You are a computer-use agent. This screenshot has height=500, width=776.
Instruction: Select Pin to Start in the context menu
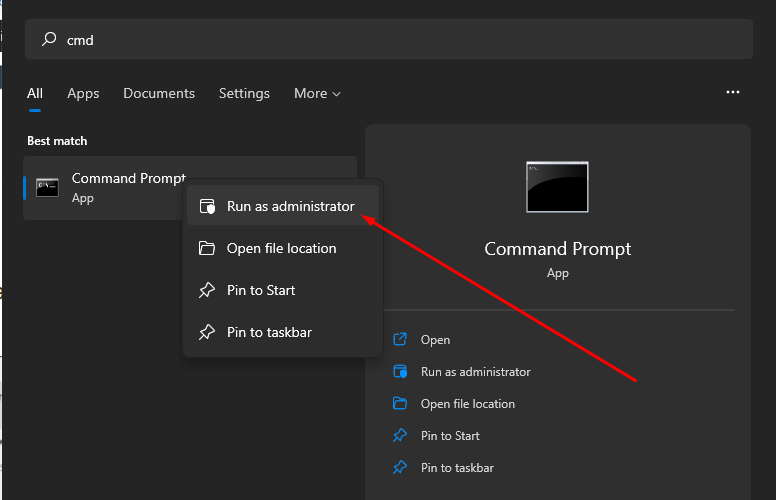pos(261,290)
